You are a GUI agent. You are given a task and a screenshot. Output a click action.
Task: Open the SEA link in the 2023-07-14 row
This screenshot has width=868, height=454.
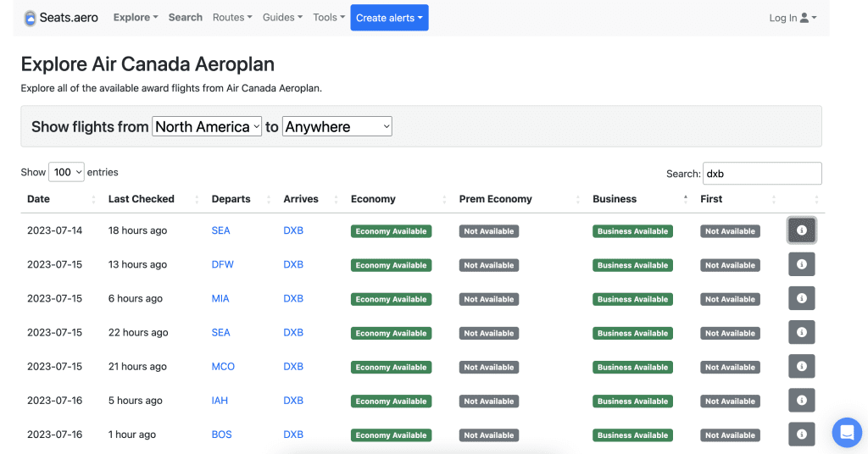pyautogui.click(x=220, y=230)
